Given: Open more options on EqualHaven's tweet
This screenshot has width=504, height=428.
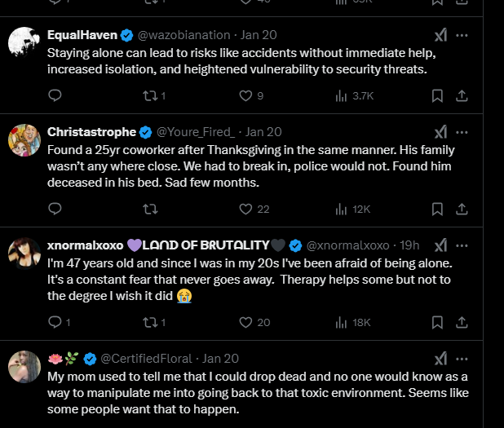Looking at the screenshot, I should (462, 36).
